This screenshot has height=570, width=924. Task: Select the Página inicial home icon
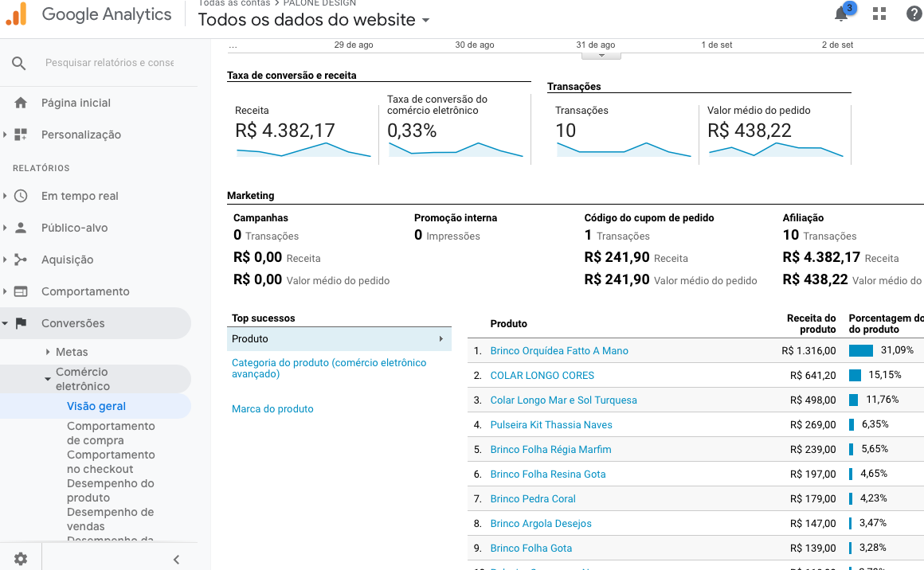click(x=21, y=103)
